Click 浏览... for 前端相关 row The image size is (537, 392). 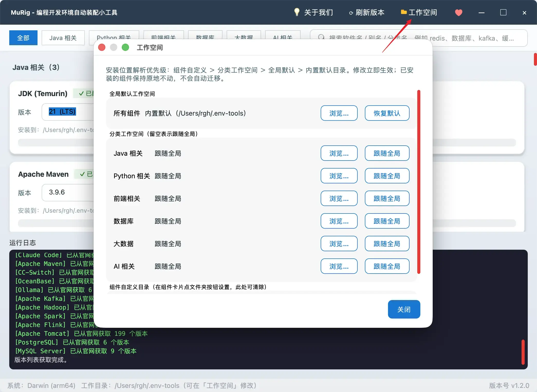pyautogui.click(x=339, y=198)
